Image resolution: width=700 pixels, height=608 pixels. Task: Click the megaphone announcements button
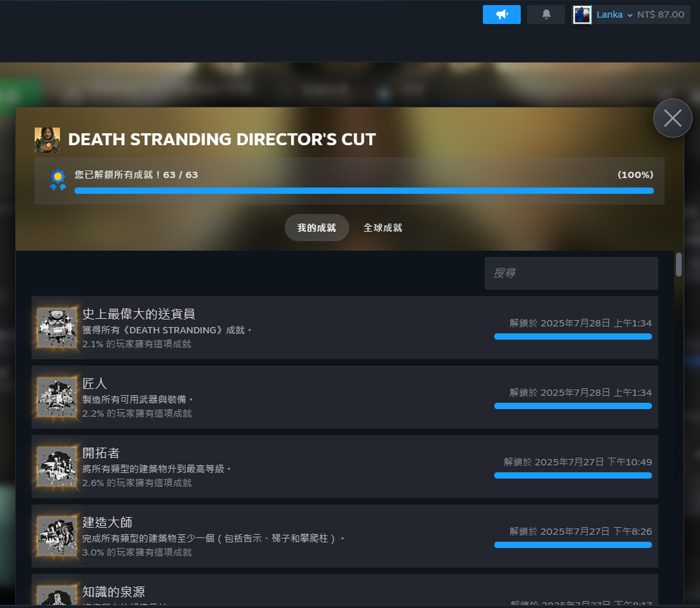(x=501, y=15)
